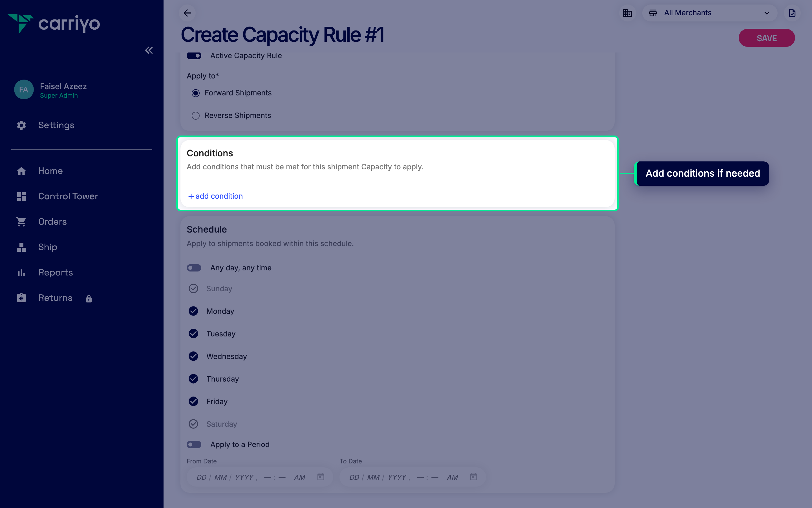Click the lock icon beside Returns

click(89, 299)
